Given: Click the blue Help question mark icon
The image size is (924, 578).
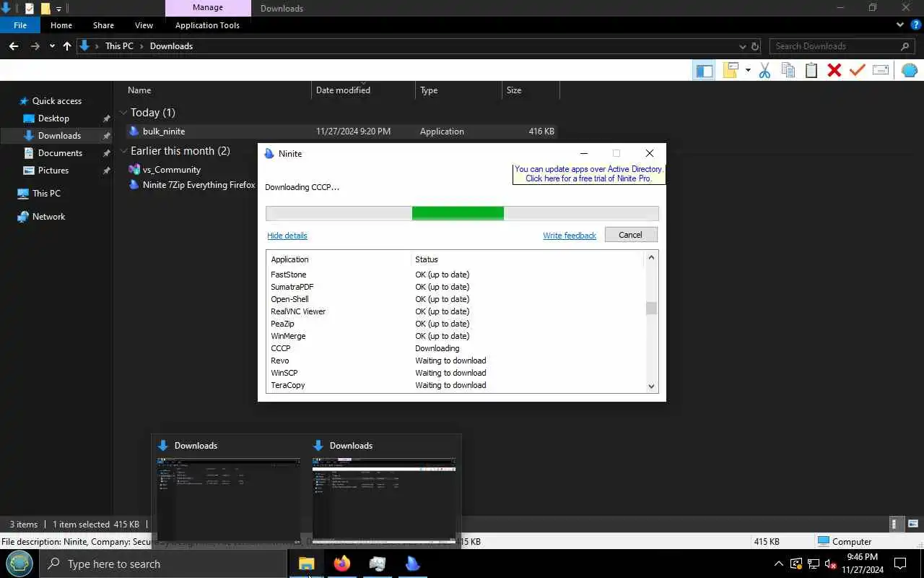Looking at the screenshot, I should pos(916,25).
